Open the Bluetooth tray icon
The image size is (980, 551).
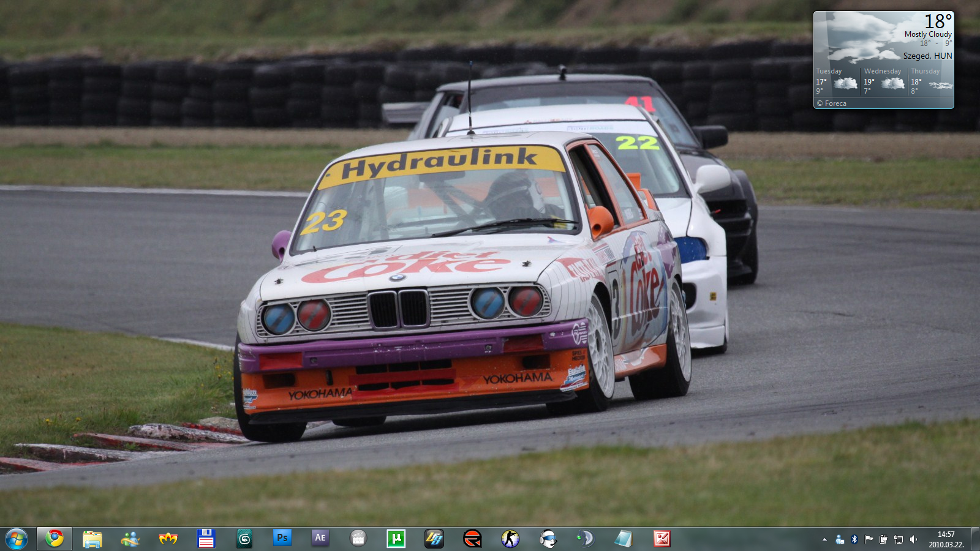(854, 539)
